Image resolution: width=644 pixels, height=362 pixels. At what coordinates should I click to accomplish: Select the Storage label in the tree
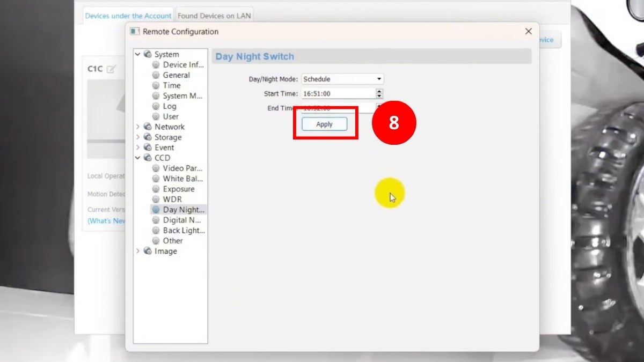pos(168,137)
